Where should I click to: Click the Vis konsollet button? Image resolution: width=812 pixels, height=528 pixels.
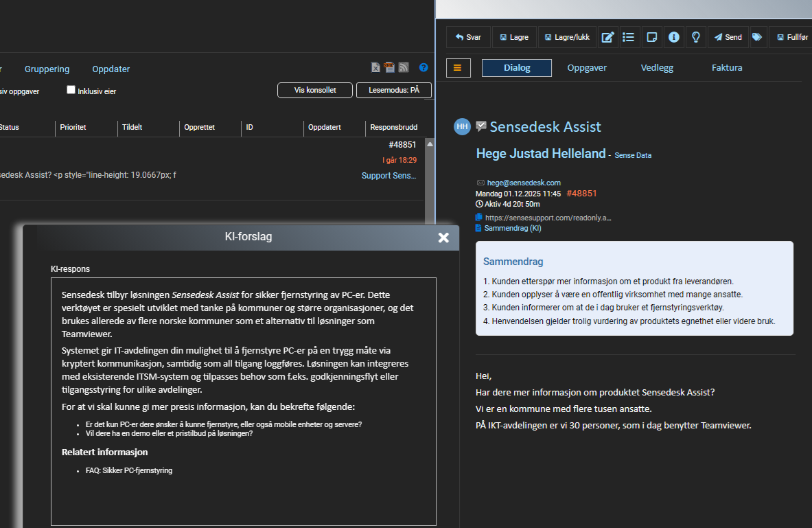pos(314,90)
